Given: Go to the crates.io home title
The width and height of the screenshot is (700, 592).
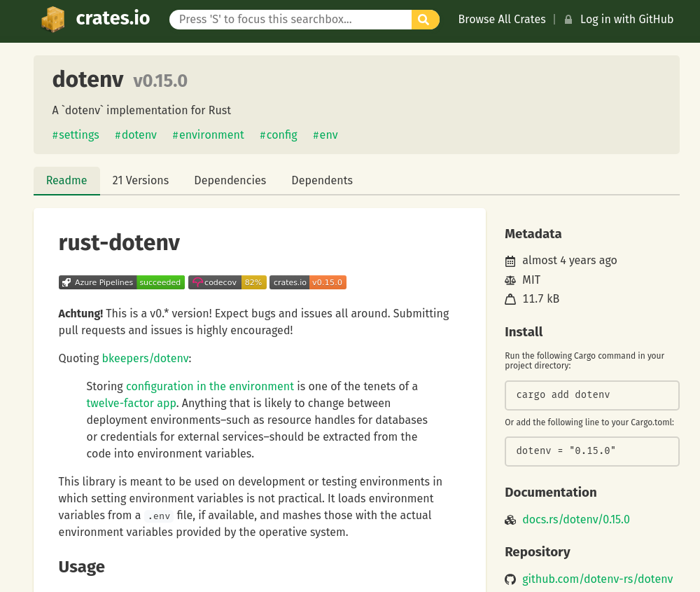Looking at the screenshot, I should 113,18.
